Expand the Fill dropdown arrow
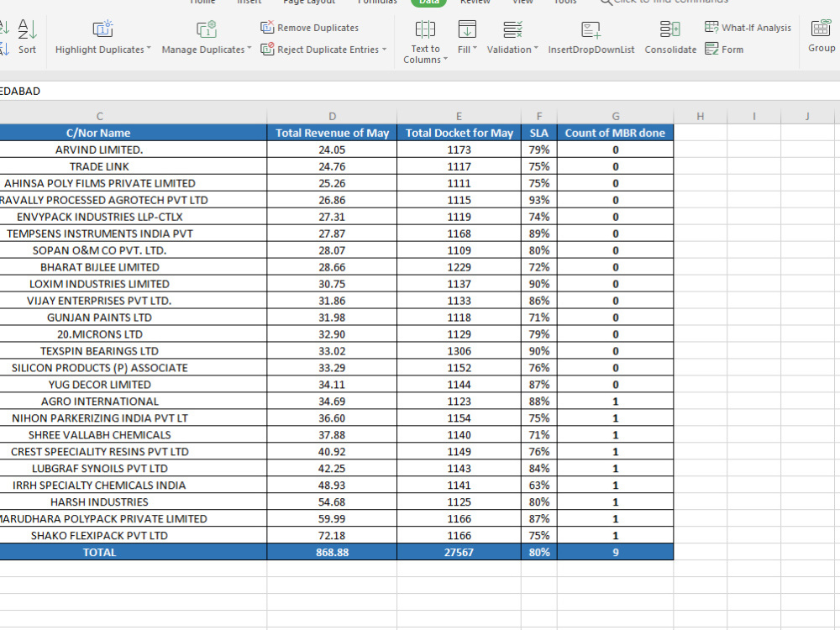The height and width of the screenshot is (630, 840). 475,49
